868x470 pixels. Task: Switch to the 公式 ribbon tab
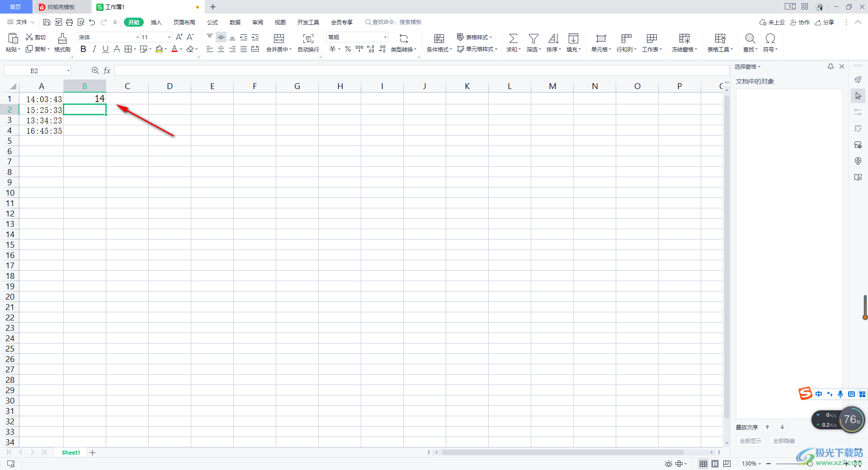pos(212,22)
